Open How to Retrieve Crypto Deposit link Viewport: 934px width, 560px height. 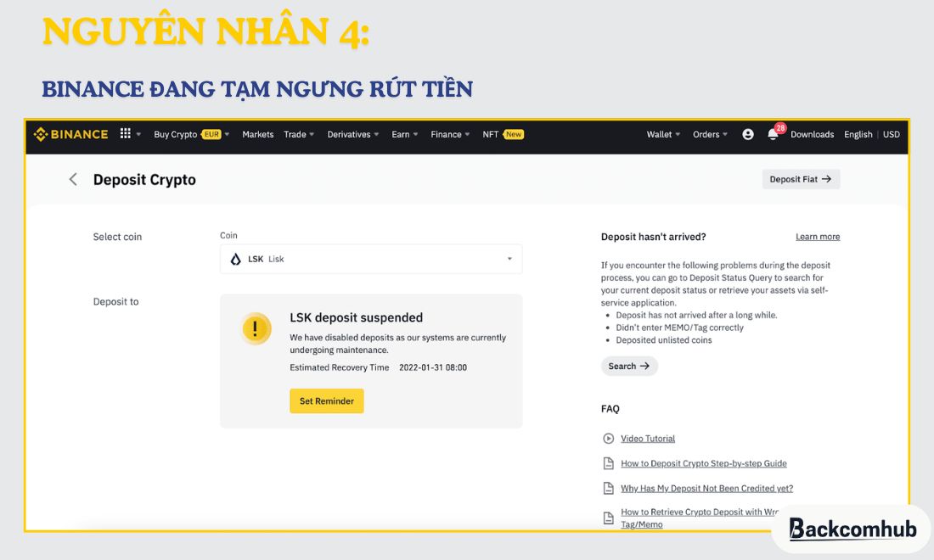[x=700, y=518]
